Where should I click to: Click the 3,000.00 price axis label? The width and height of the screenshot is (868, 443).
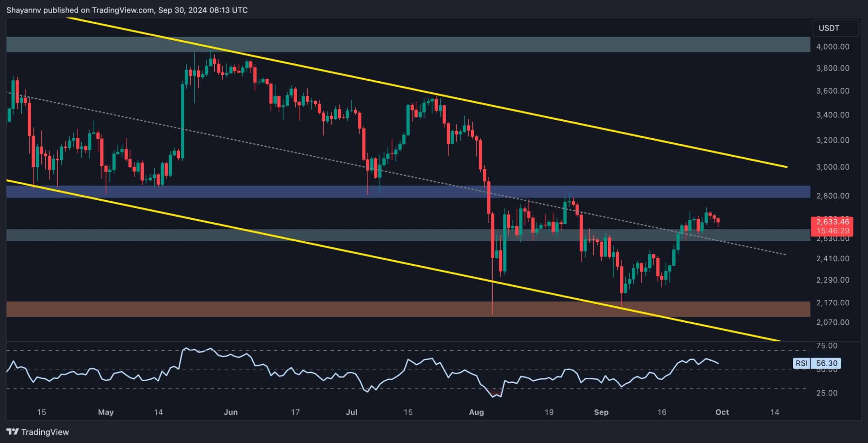(833, 167)
